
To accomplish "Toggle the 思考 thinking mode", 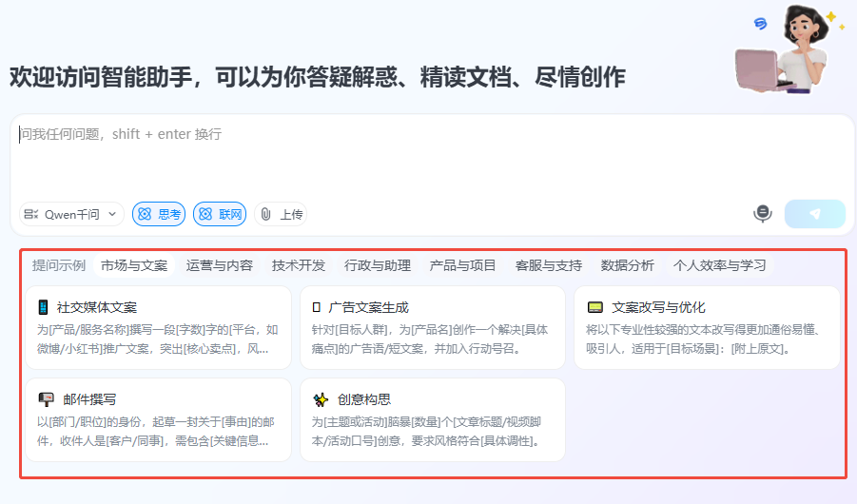I will click(x=159, y=214).
